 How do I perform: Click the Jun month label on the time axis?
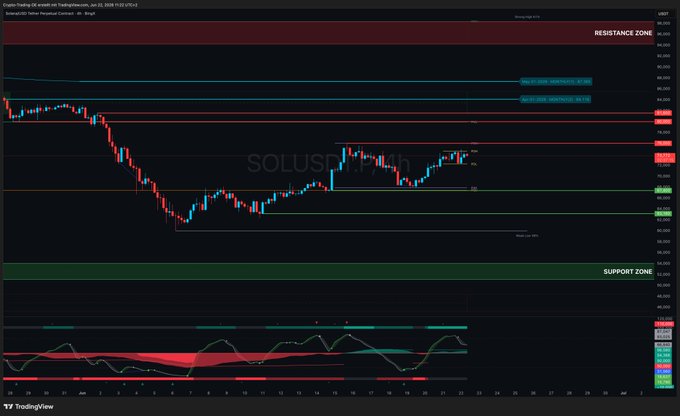[82, 393]
